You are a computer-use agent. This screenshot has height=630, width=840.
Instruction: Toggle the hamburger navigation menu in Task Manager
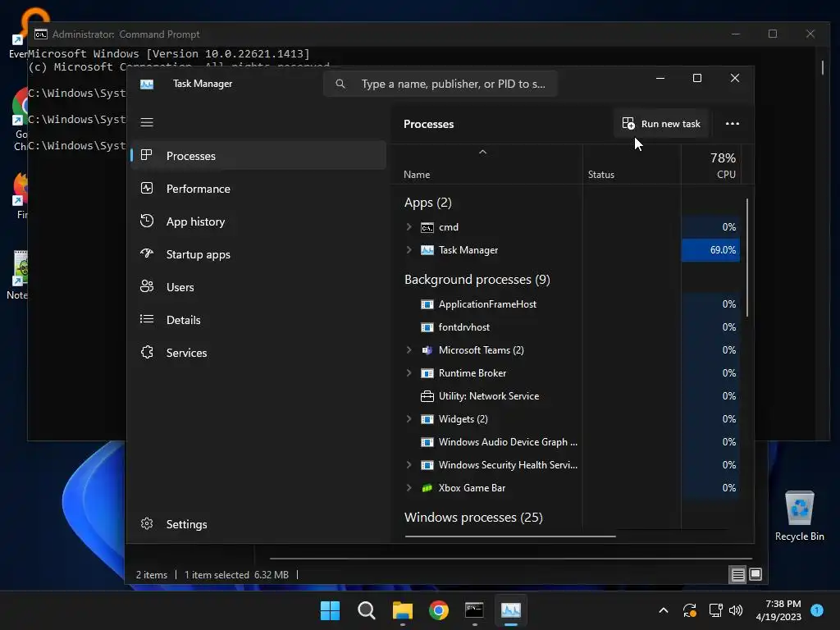(147, 122)
